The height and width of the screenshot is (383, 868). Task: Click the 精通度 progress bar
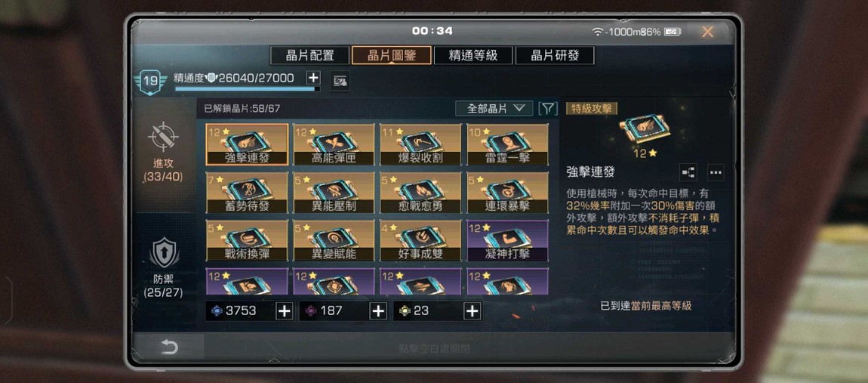[248, 88]
